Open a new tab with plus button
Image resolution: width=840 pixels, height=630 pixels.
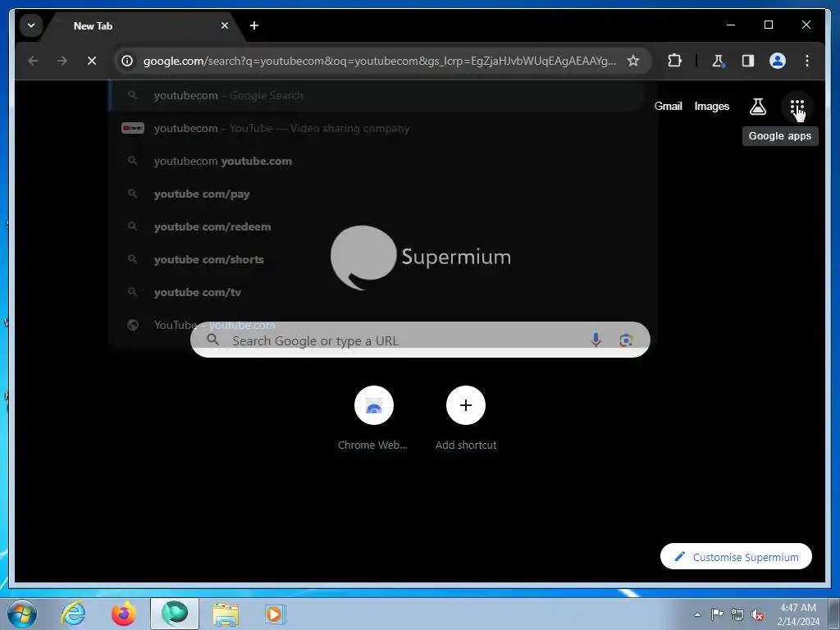coord(254,25)
